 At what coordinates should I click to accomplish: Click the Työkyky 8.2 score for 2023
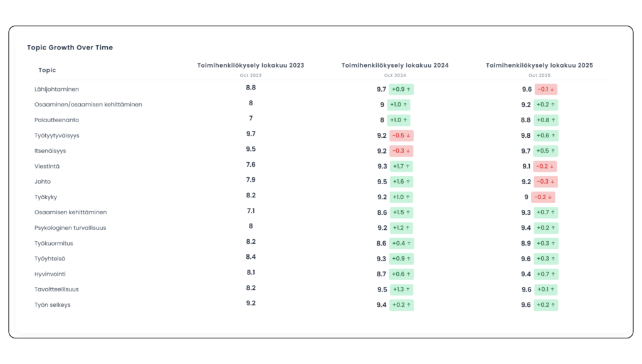(x=251, y=195)
